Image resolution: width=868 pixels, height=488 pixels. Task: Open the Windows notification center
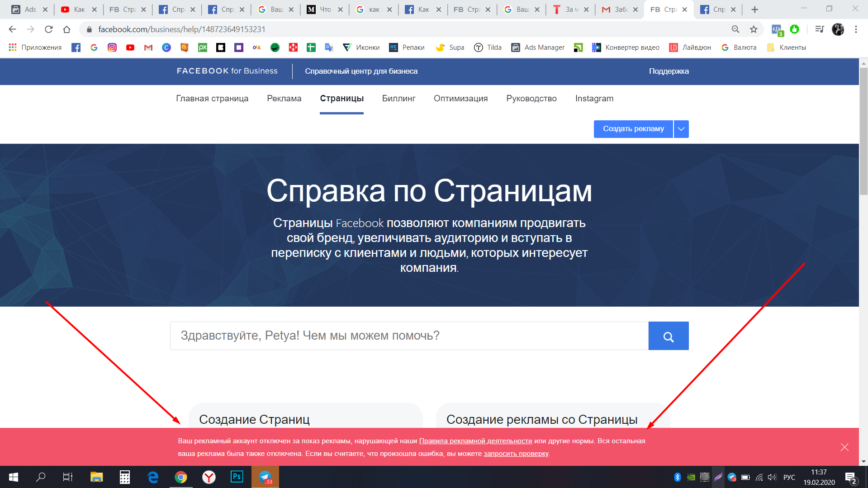click(851, 478)
